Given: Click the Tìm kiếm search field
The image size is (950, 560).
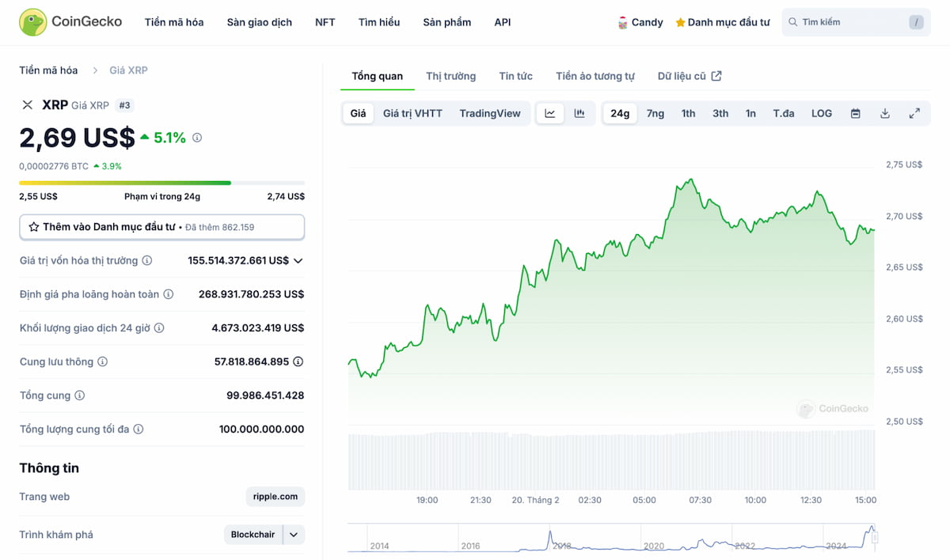Looking at the screenshot, I should (x=856, y=22).
